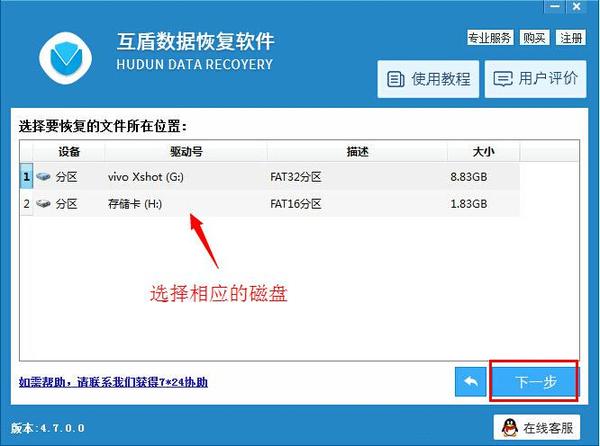This screenshot has height=446, width=600.
Task: Select row number 2 header
Action: pos(26,203)
